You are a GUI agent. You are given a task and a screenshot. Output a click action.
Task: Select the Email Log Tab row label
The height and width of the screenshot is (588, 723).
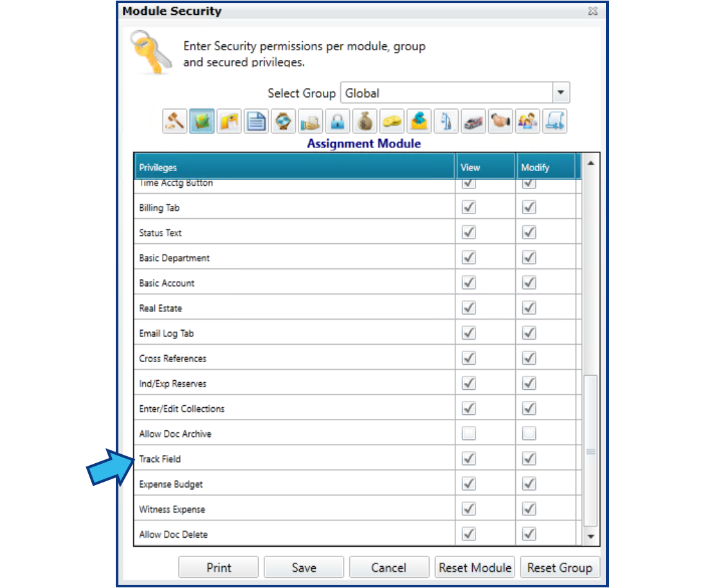(x=167, y=333)
